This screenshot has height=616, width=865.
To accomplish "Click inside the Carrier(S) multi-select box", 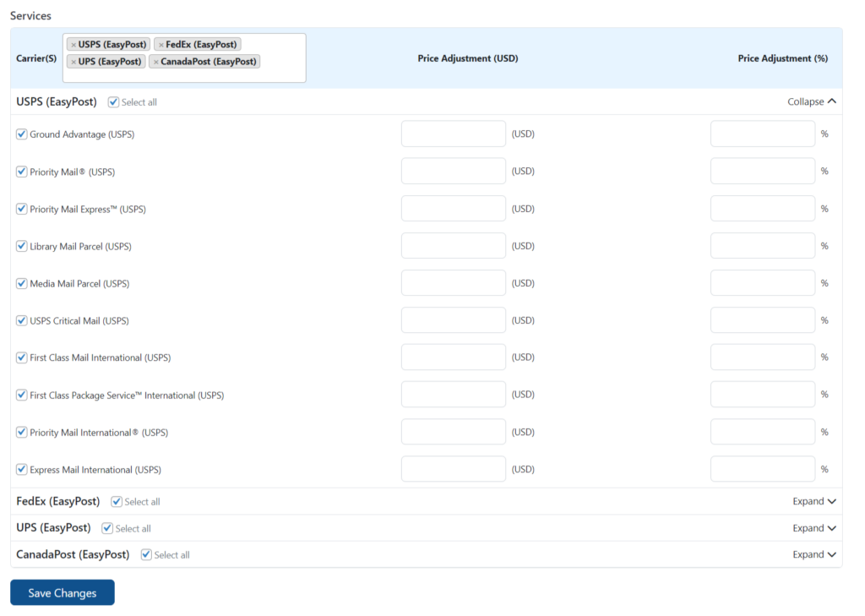I will coord(184,58).
